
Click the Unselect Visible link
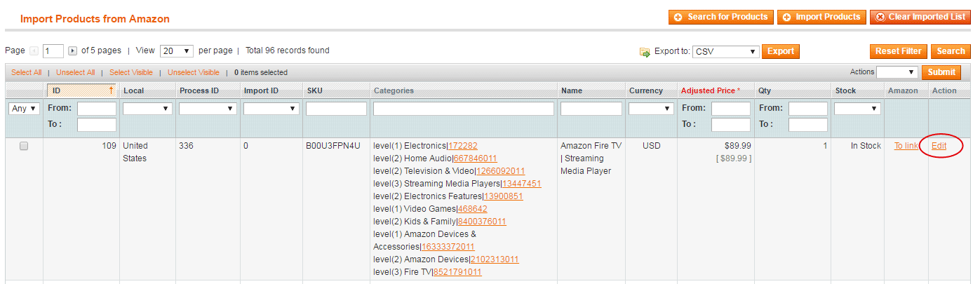(x=194, y=72)
